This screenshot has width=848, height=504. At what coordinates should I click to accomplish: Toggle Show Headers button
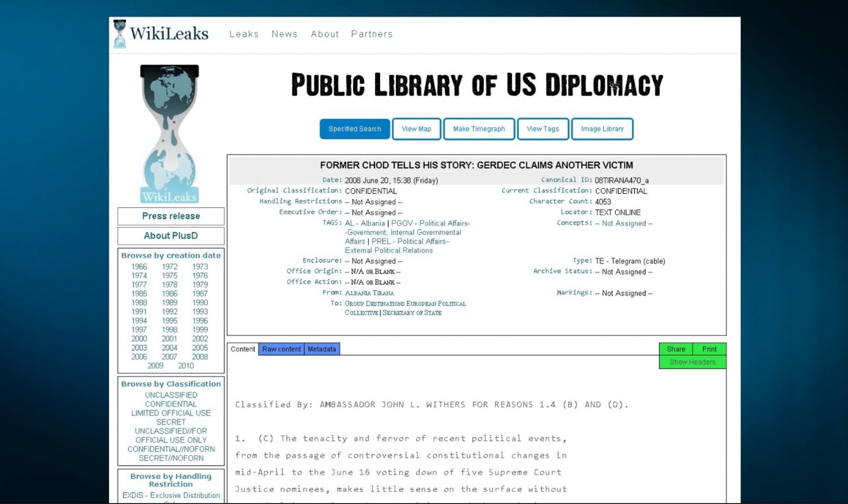[x=693, y=362]
